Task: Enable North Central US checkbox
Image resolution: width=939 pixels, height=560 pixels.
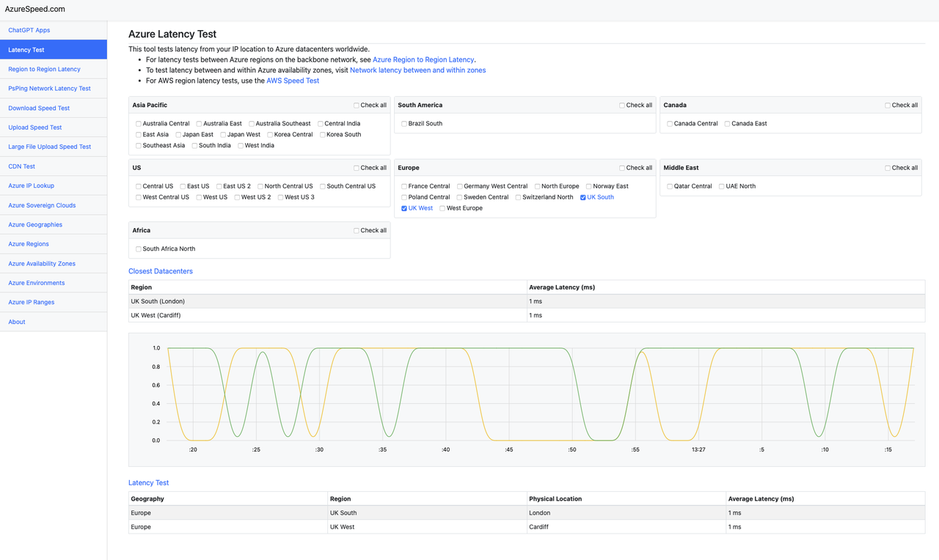Action: tap(260, 186)
